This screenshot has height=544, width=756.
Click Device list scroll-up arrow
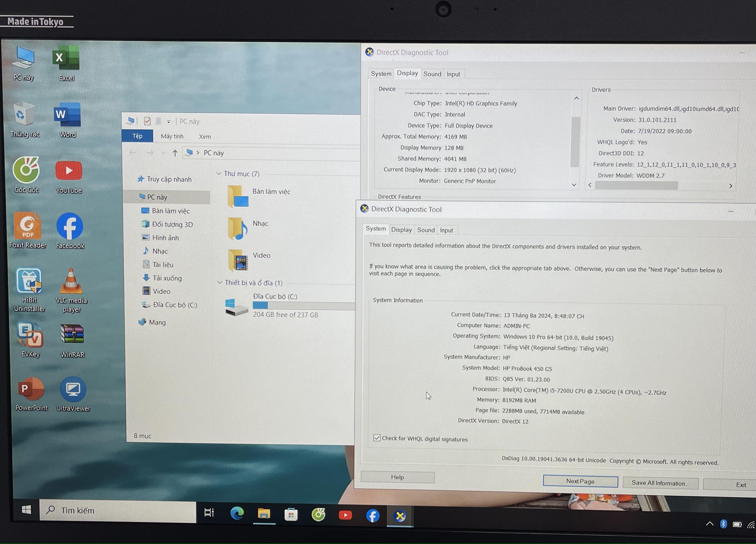[576, 98]
